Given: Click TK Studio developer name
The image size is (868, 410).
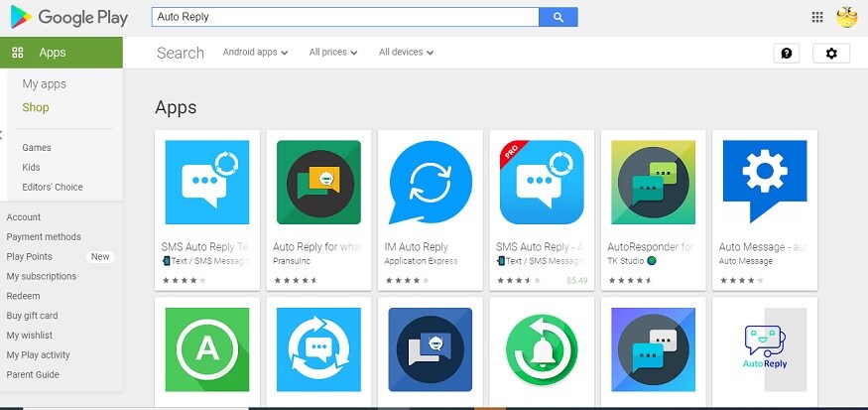Looking at the screenshot, I should click(626, 261).
